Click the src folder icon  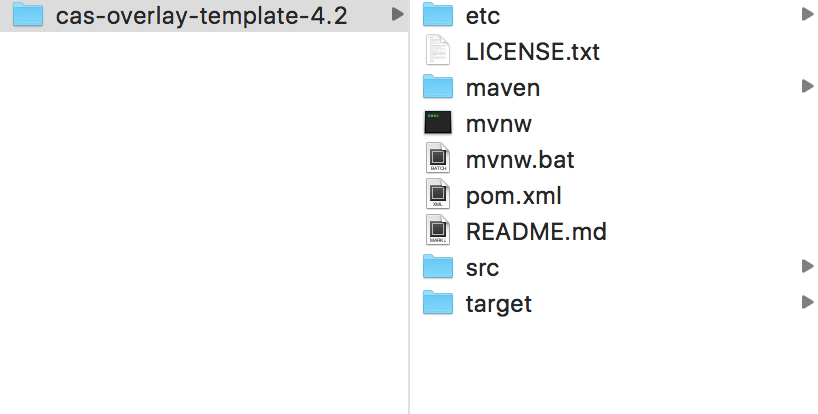pos(439,267)
